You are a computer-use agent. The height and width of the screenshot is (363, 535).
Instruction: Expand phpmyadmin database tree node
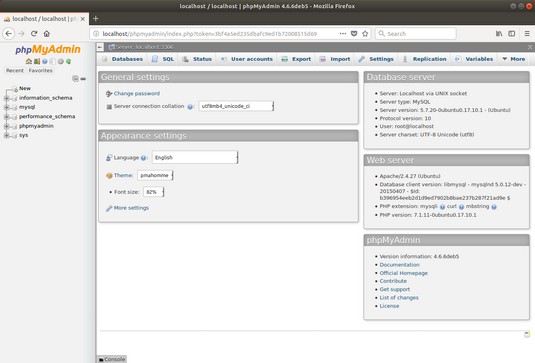(6, 126)
